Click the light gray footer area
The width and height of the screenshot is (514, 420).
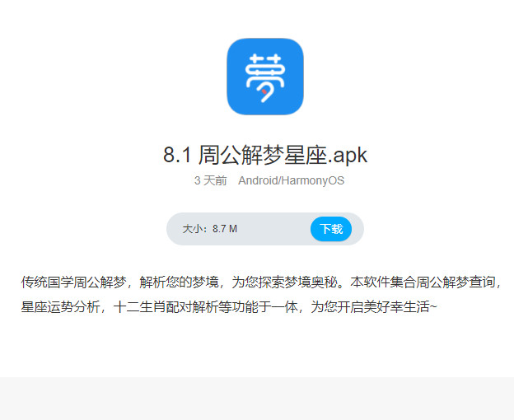[257, 399]
